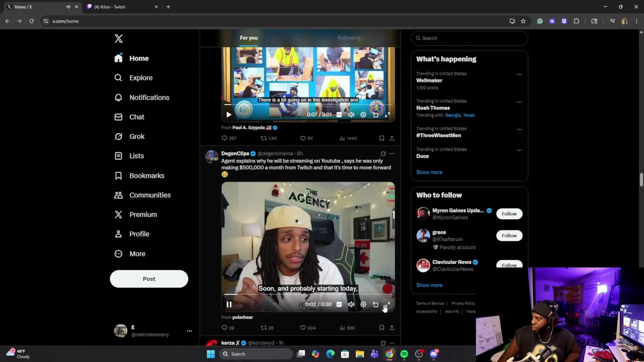Repost the DegenClips post with 28 reposts
This screenshot has height=362, width=644.
pos(267,328)
